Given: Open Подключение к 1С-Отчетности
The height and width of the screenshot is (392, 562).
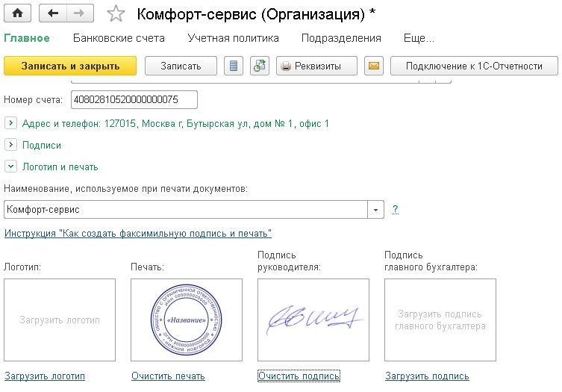Looking at the screenshot, I should (474, 66).
